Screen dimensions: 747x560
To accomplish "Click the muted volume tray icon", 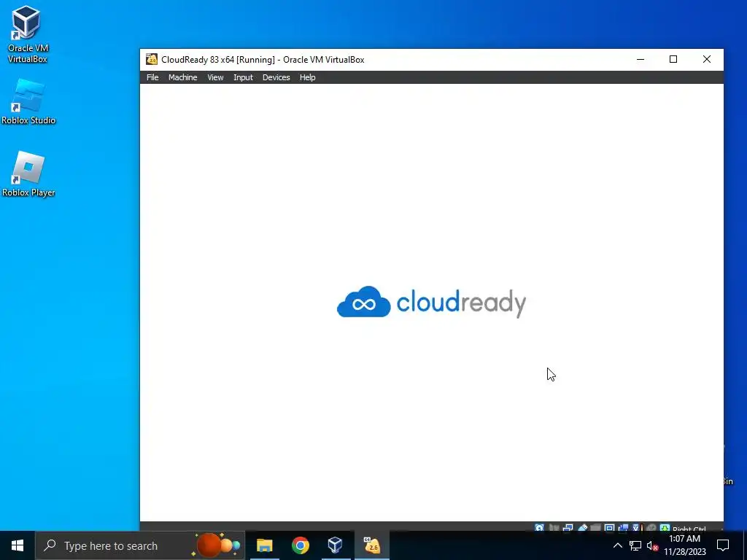I will (x=652, y=545).
